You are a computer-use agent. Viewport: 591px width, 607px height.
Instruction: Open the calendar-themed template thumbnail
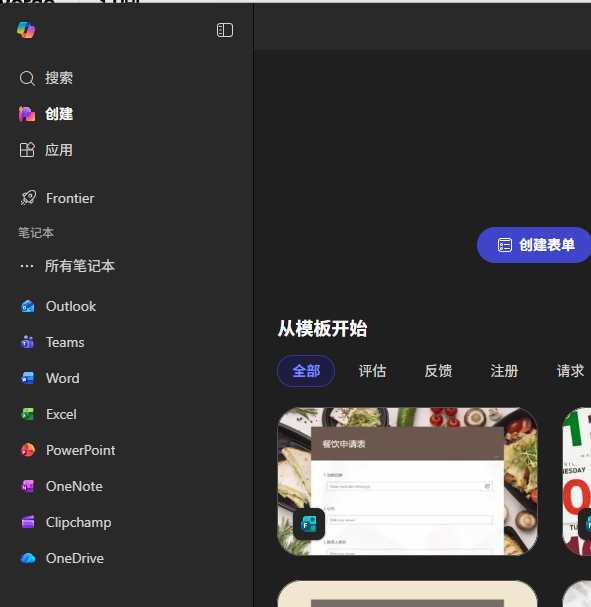click(x=577, y=481)
